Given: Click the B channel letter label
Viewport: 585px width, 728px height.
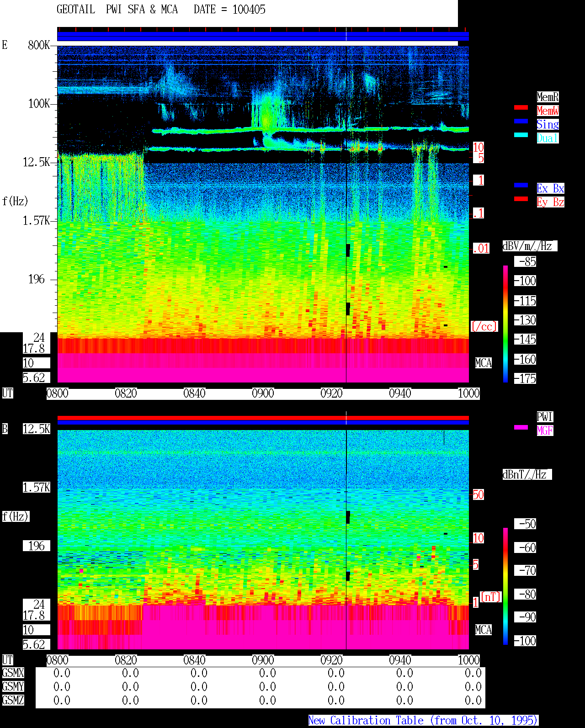Looking at the screenshot, I should point(5,429).
